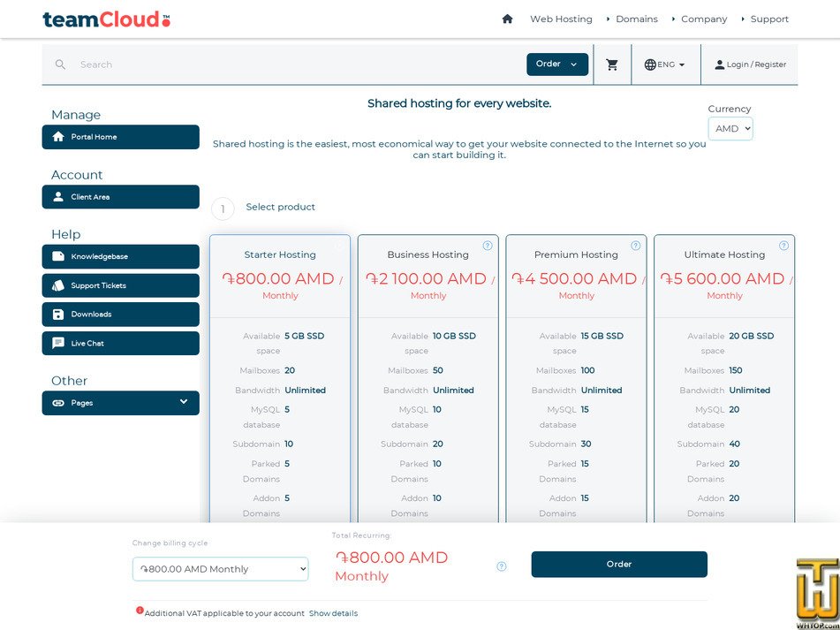Select the Ultimate Hosting plan card
This screenshot has width=840, height=630.
724,378
